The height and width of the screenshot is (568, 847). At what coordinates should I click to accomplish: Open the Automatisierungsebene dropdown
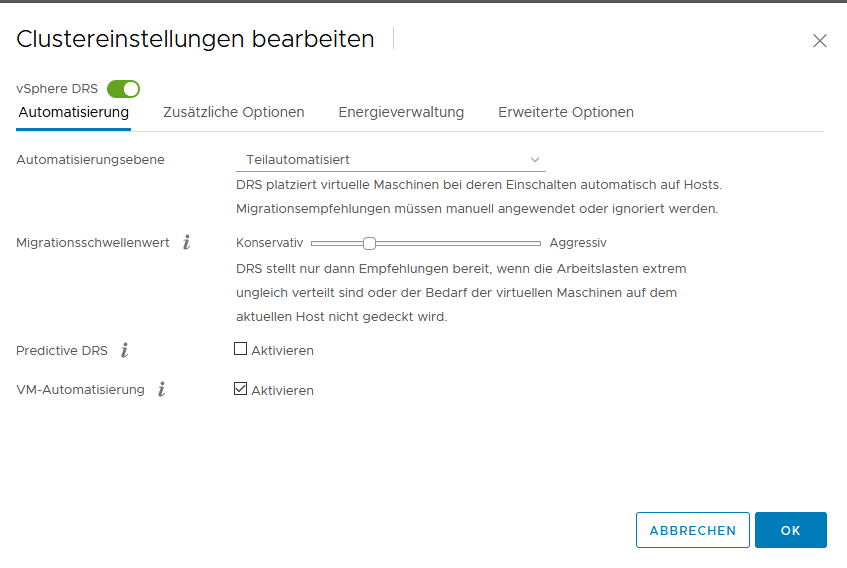click(390, 159)
